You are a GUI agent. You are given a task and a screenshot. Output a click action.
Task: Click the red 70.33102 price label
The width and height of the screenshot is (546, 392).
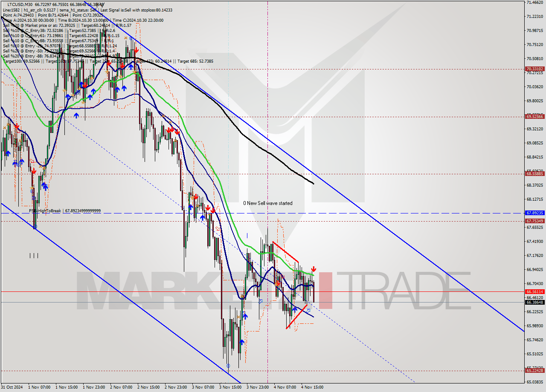[x=535, y=69]
